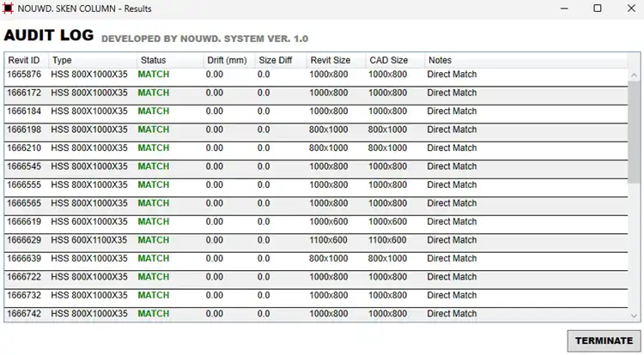Image resolution: width=644 pixels, height=355 pixels.
Task: Select row with Revit ID 1666629
Action: click(316, 243)
